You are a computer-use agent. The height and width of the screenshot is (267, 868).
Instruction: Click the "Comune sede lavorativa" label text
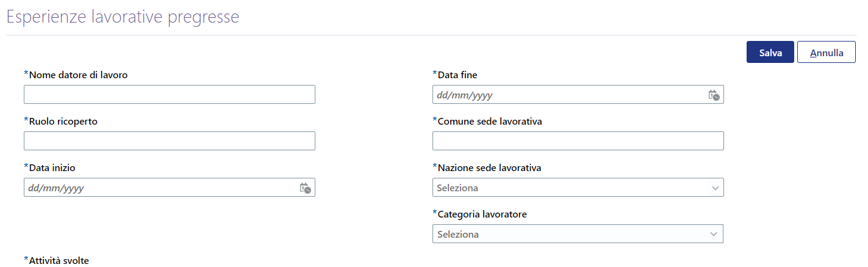tap(490, 121)
